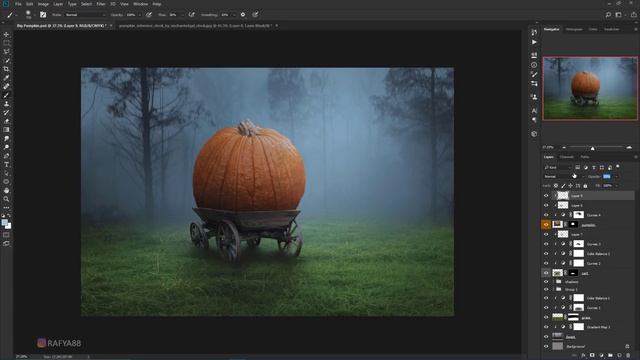640x360 pixels.
Task: Select the Gradient tool
Action: [6, 130]
